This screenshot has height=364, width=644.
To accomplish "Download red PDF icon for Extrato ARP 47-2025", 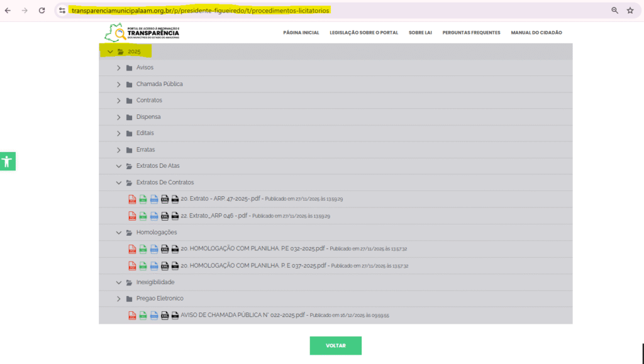I will click(132, 199).
